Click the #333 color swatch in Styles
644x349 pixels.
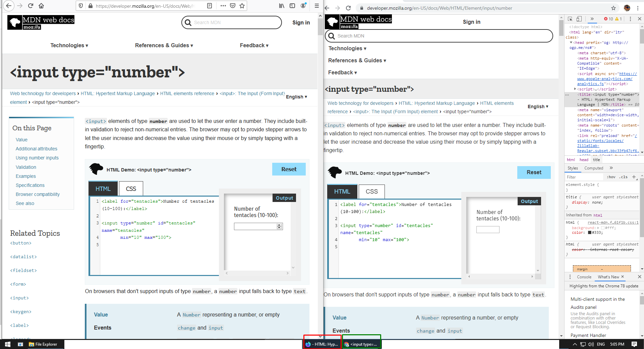[x=589, y=232]
